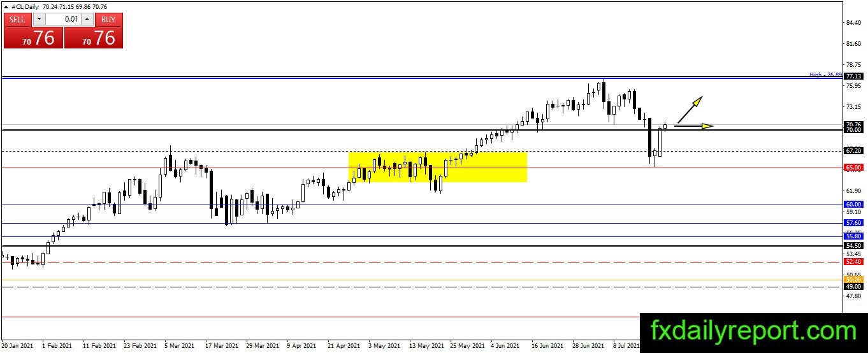This screenshot has width=868, height=353.
Task: Click the orange 50.00 price level label
Action: pos(853,280)
